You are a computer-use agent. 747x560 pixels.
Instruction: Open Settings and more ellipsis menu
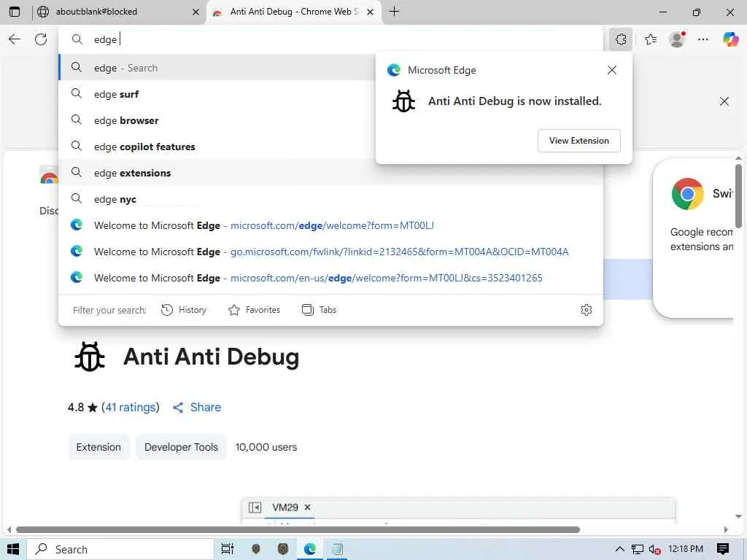703,39
